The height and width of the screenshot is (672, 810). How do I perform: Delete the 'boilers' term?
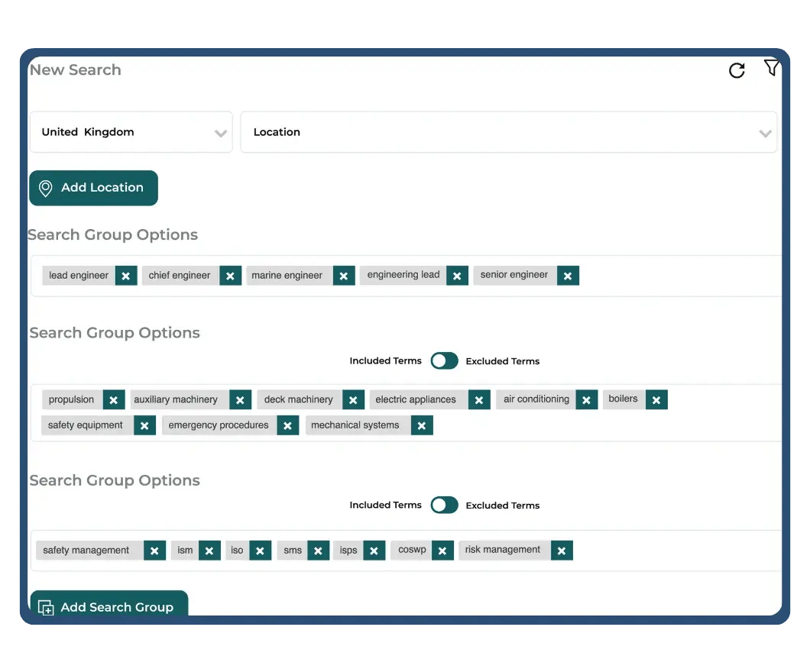(x=656, y=399)
